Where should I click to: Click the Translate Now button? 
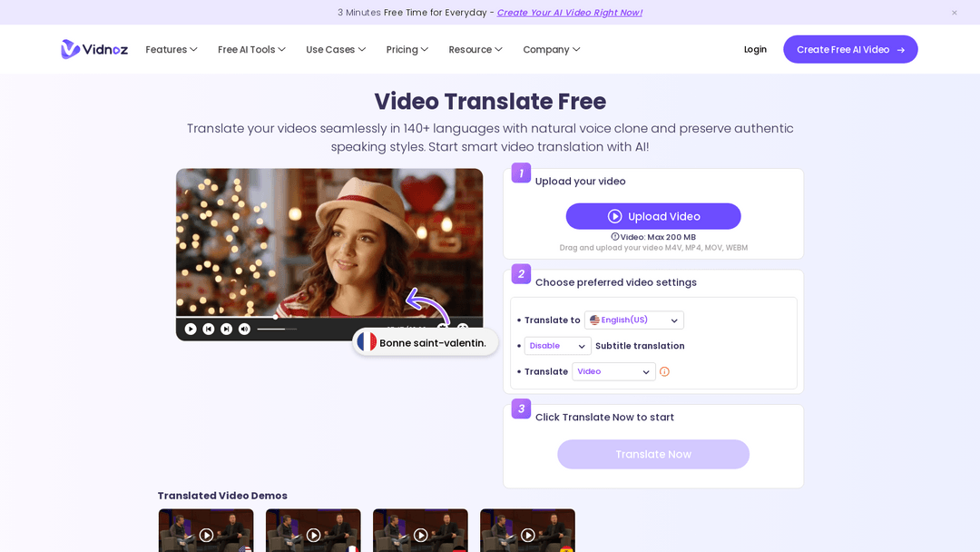653,455
